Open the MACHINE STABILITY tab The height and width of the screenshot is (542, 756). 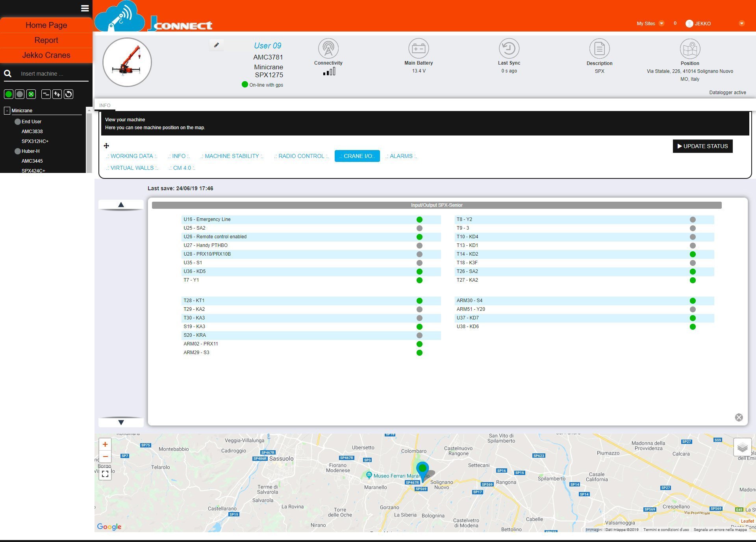232,156
